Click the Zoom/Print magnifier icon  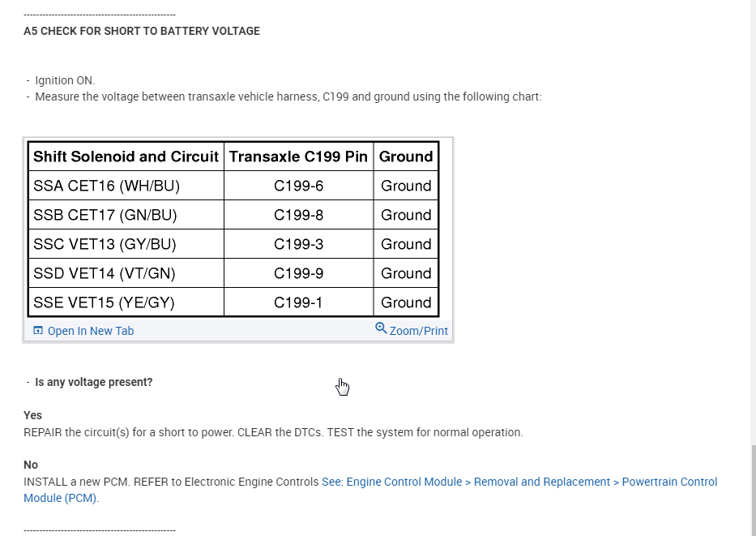(x=381, y=328)
